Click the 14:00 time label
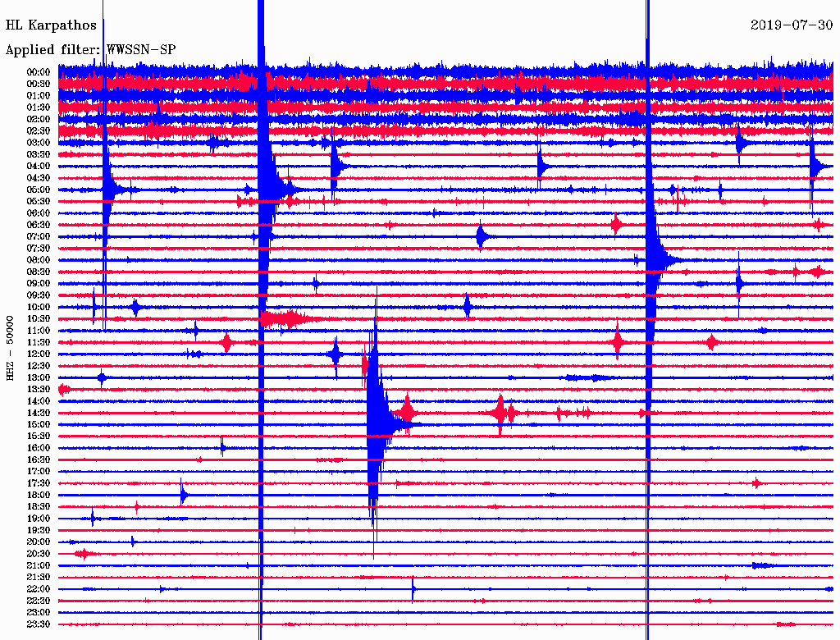Image resolution: width=840 pixels, height=640 pixels. coord(39,401)
